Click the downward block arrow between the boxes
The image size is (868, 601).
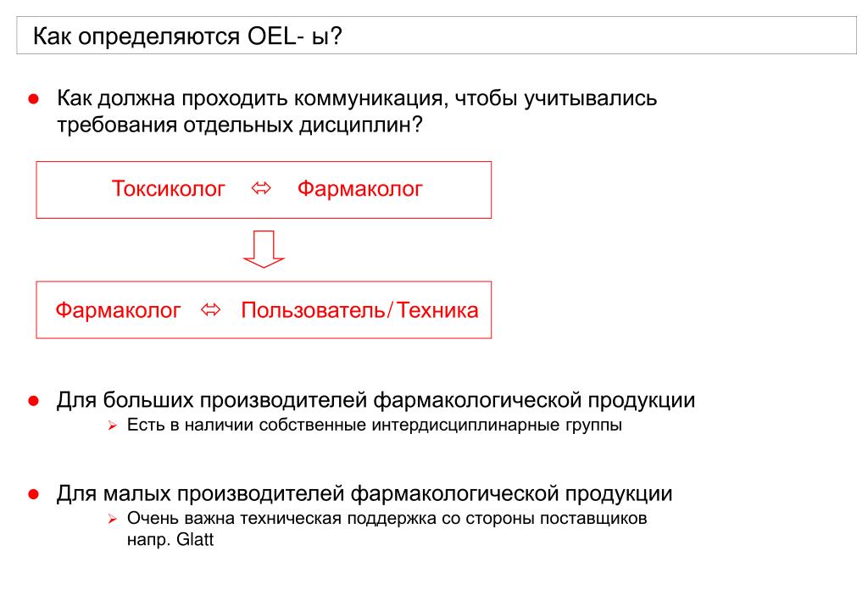tap(264, 249)
